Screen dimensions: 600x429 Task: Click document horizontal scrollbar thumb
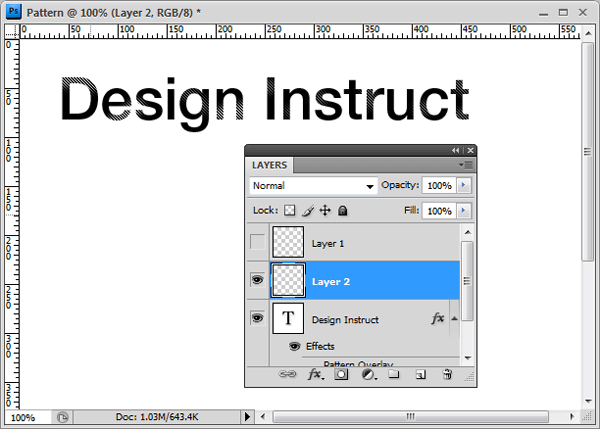click(410, 416)
